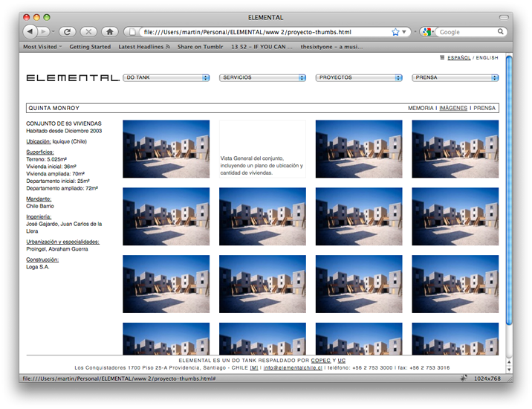Image resolution: width=532 pixels, height=409 pixels.
Task: Open the COPEC link in the footer
Action: (321, 361)
